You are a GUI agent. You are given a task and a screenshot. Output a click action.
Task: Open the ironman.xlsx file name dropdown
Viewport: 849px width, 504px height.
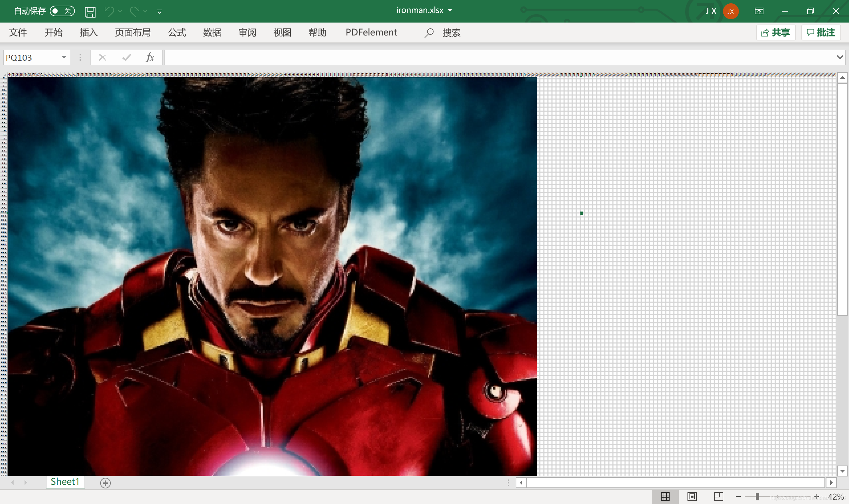(x=450, y=10)
